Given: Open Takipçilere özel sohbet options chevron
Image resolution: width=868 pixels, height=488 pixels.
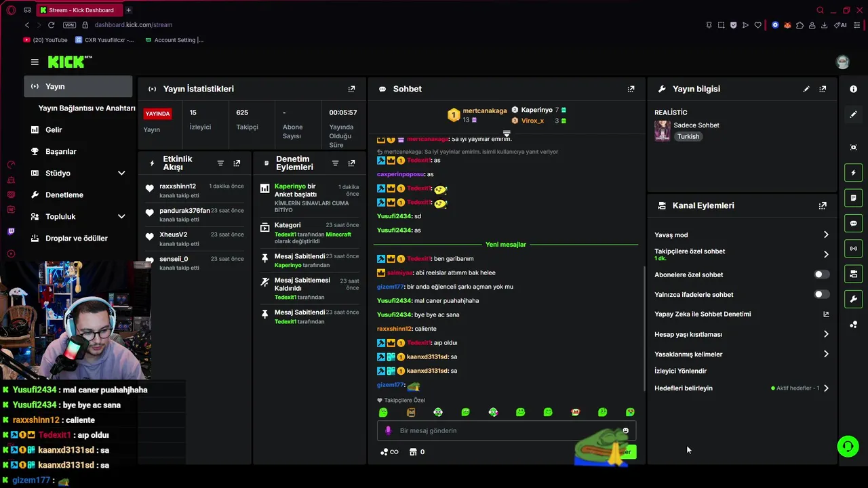Looking at the screenshot, I should coord(826,254).
